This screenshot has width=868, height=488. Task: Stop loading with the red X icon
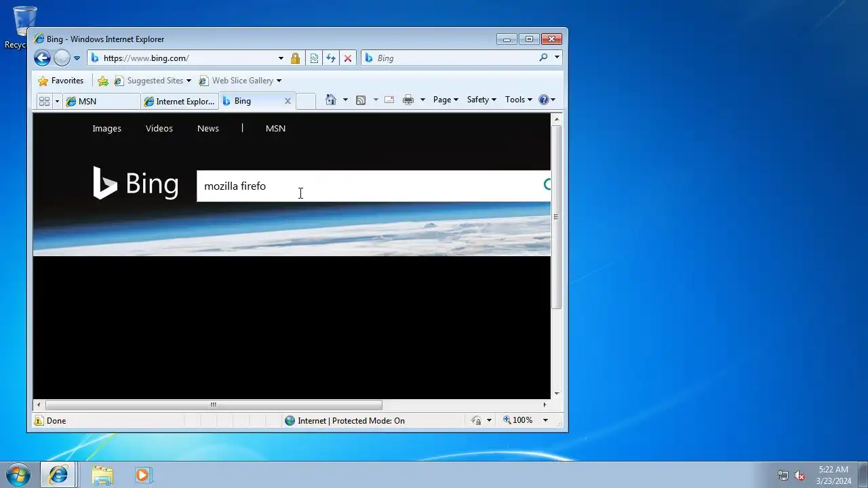[x=348, y=58]
